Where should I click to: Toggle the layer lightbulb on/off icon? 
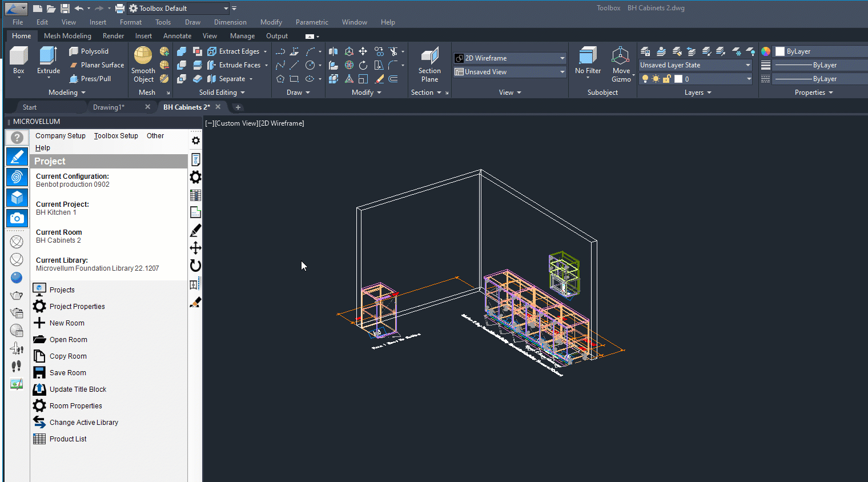[x=645, y=79]
